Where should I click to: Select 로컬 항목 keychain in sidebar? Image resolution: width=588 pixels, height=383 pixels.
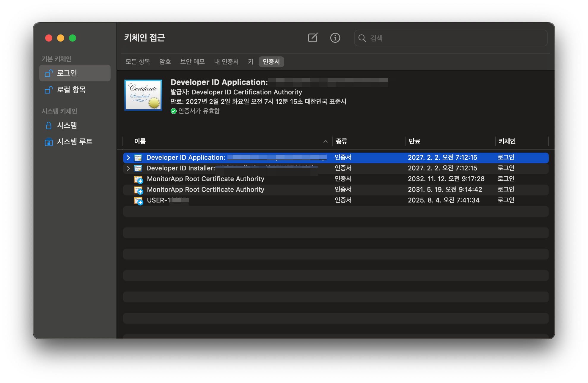click(x=71, y=90)
